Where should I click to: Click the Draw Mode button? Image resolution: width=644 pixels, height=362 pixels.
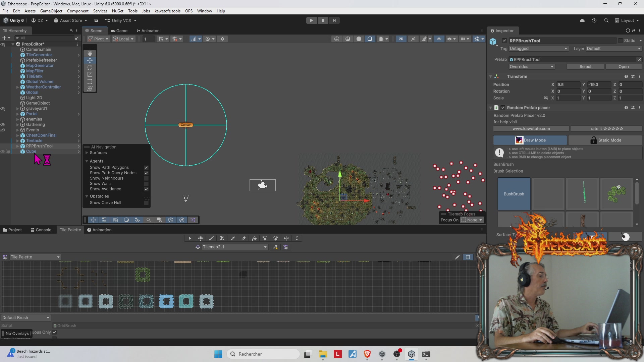pos(530,140)
